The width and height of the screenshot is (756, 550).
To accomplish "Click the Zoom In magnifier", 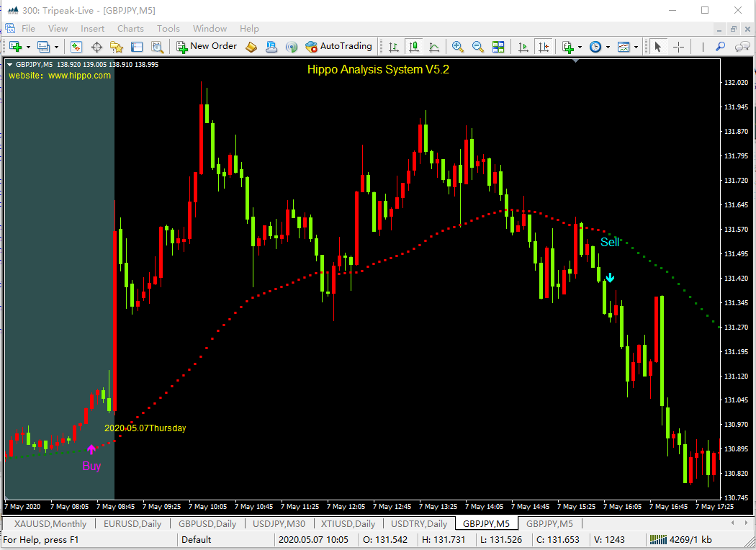I will 457,47.
